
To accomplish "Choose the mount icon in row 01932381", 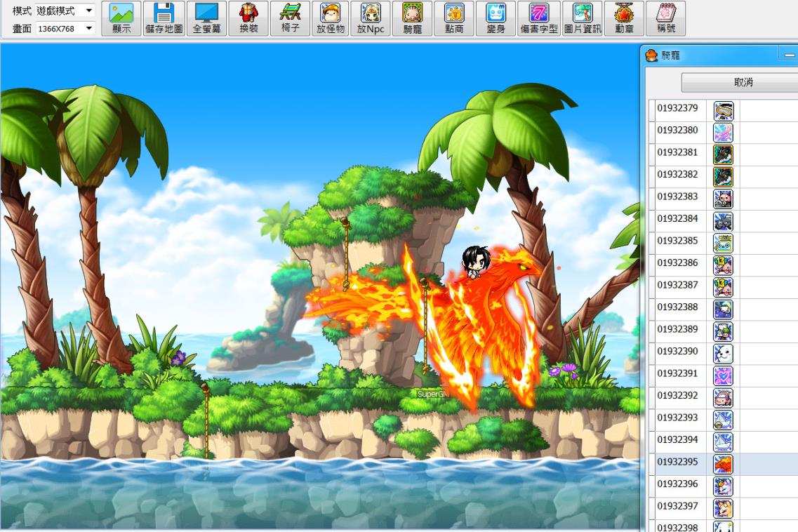I will click(x=723, y=155).
